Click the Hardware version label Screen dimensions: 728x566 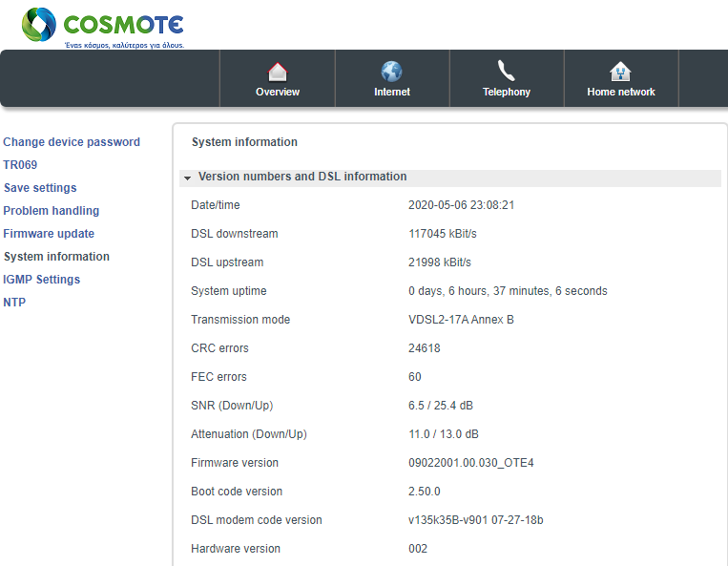click(x=236, y=549)
